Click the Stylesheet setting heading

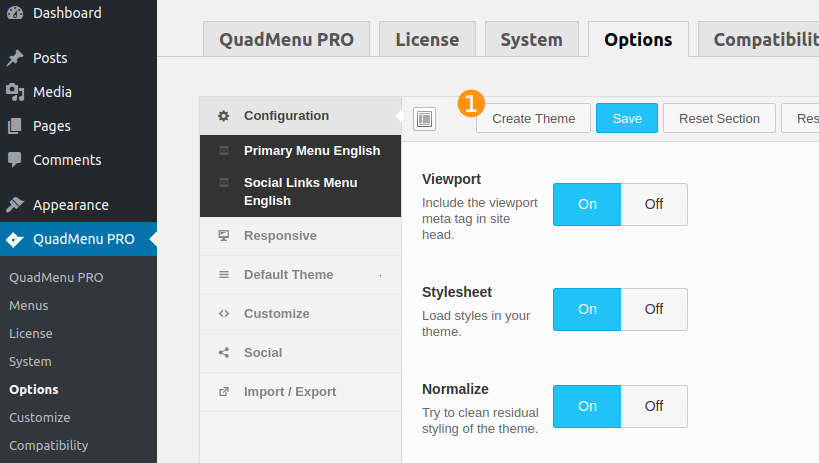pos(457,292)
